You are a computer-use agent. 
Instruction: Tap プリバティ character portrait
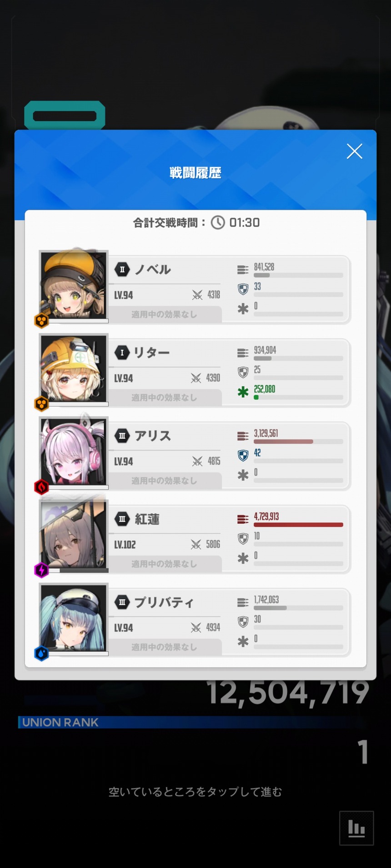coord(74,618)
